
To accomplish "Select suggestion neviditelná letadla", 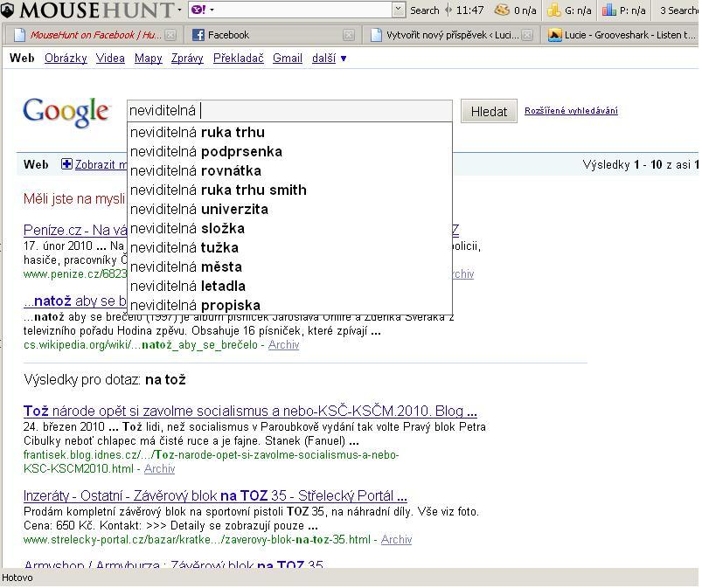I will 289,287.
